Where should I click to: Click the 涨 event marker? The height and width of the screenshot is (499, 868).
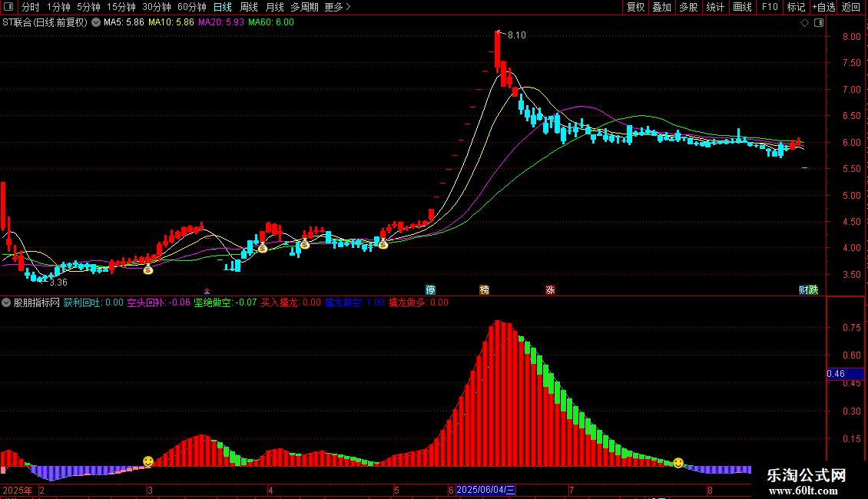pos(550,290)
